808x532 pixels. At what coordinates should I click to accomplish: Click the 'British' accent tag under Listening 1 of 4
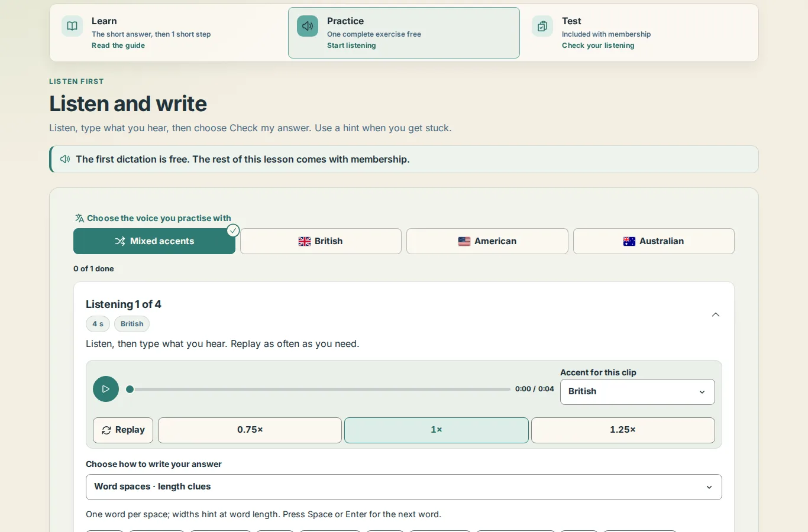[132, 324]
